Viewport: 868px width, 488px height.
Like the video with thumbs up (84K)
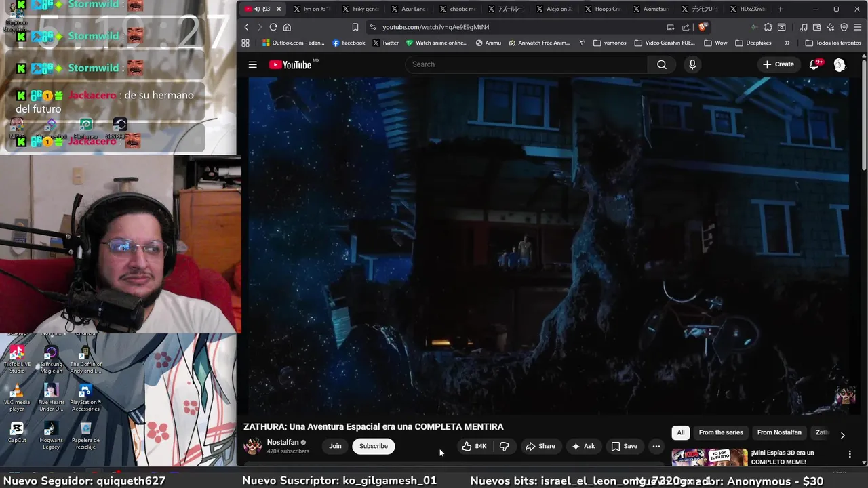pos(474,446)
